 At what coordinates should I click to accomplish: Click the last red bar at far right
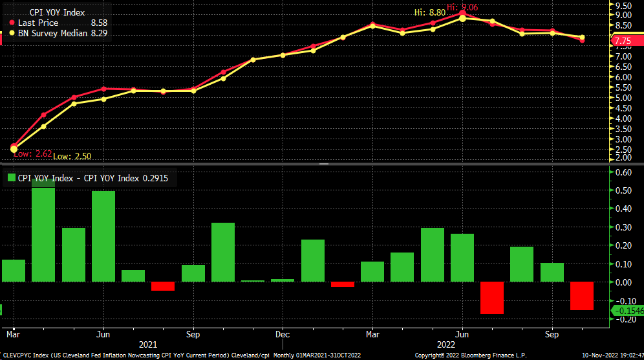582,296
